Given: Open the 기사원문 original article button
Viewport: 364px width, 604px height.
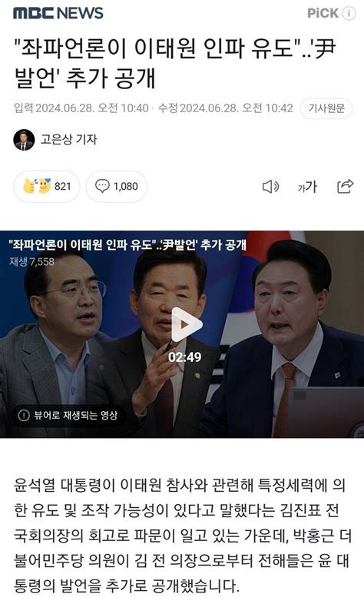Looking at the screenshot, I should tap(326, 108).
